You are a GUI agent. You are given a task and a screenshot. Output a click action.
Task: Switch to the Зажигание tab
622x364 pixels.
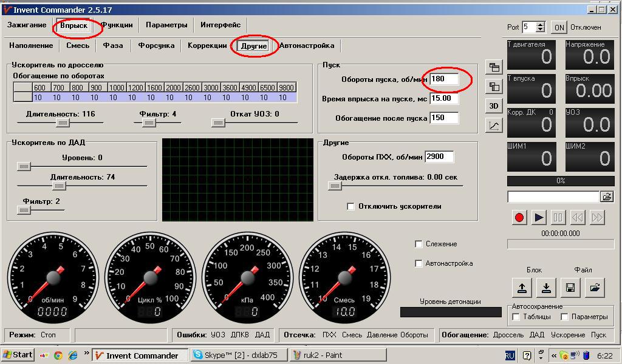coord(27,25)
